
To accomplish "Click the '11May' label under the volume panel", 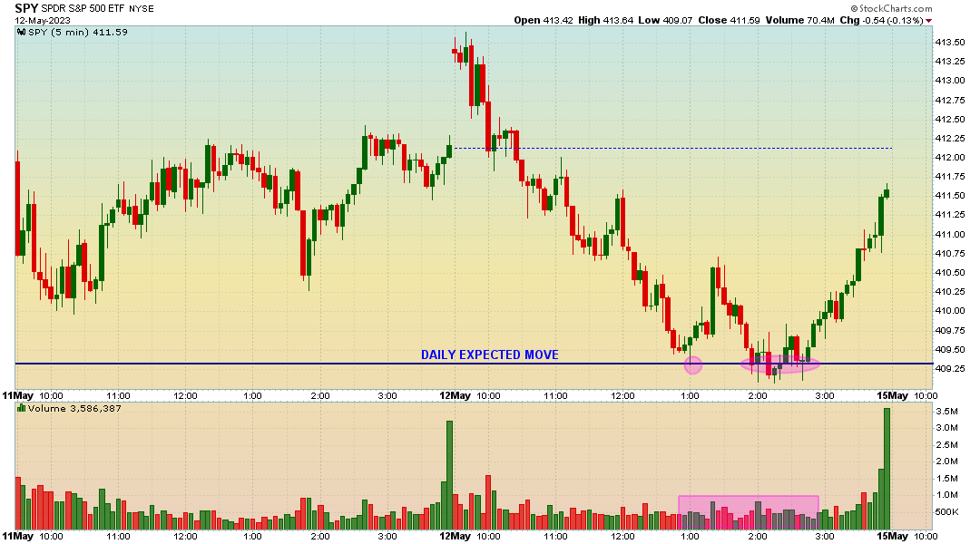I will tap(18, 536).
